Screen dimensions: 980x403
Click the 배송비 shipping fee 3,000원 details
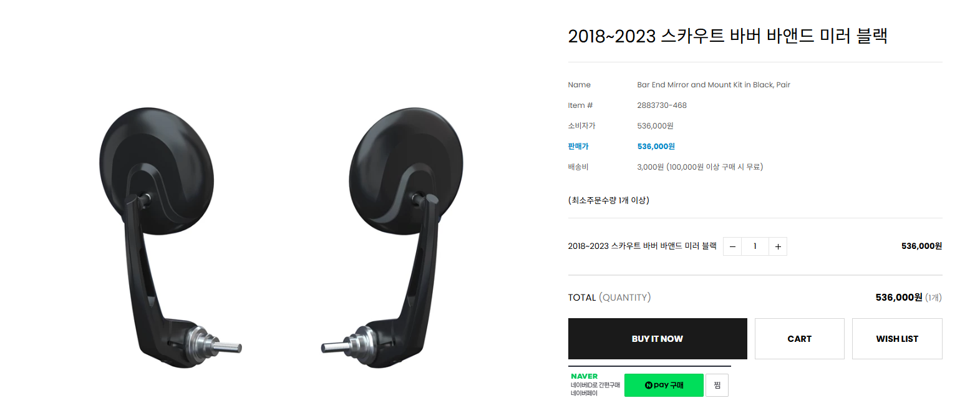point(700,167)
